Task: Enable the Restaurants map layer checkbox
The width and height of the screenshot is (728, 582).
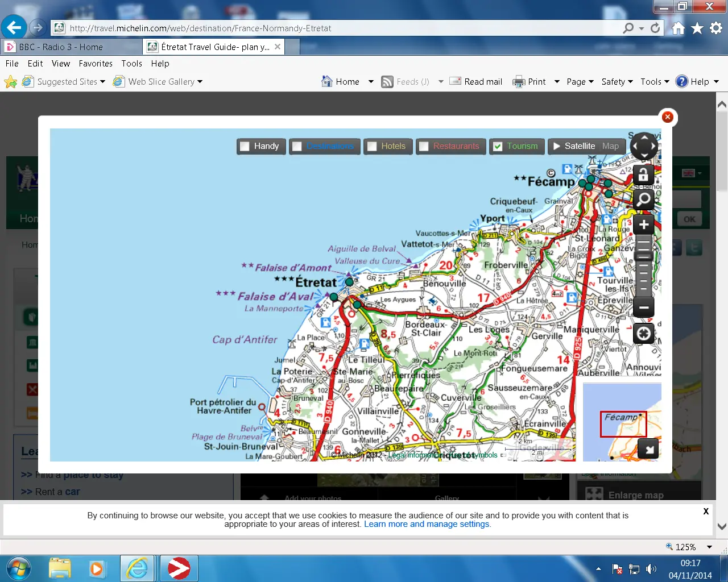Action: pyautogui.click(x=424, y=147)
